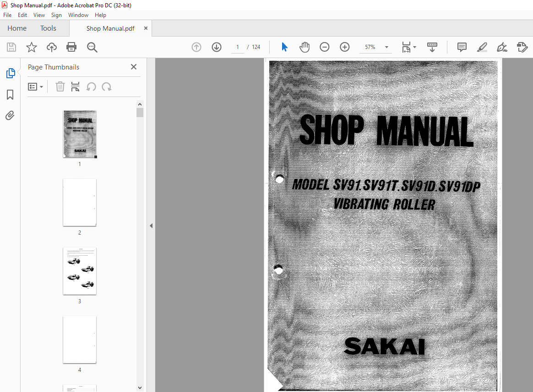Open the Bookmarks sidebar icon
This screenshot has height=392, width=533.
pyautogui.click(x=10, y=95)
